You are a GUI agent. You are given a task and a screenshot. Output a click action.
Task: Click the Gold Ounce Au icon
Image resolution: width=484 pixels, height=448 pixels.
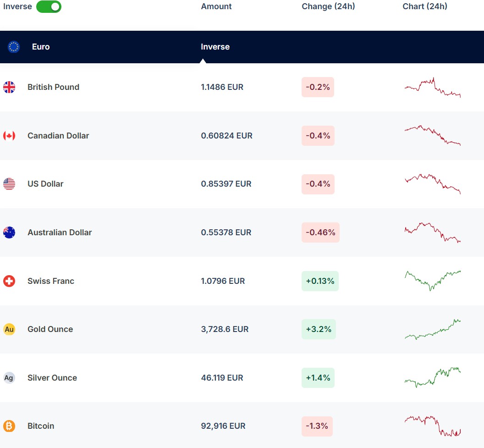[x=9, y=329]
